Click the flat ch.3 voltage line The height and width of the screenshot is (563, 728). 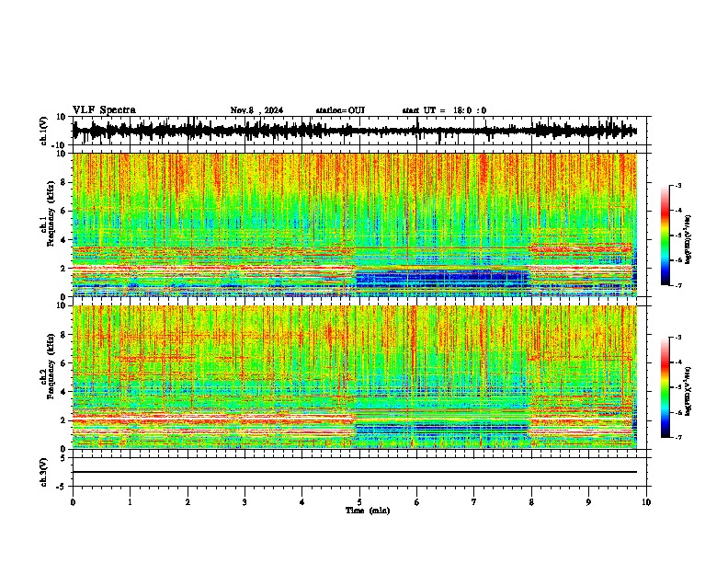click(354, 472)
